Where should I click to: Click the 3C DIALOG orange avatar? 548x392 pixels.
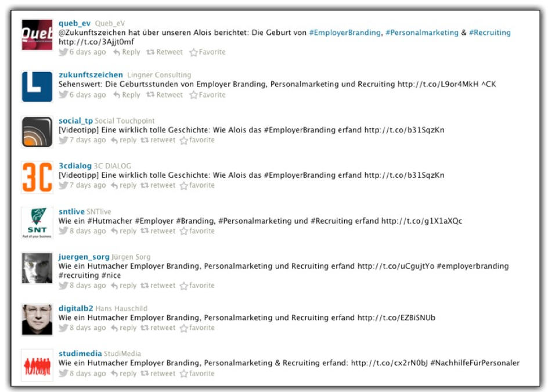coord(37,177)
